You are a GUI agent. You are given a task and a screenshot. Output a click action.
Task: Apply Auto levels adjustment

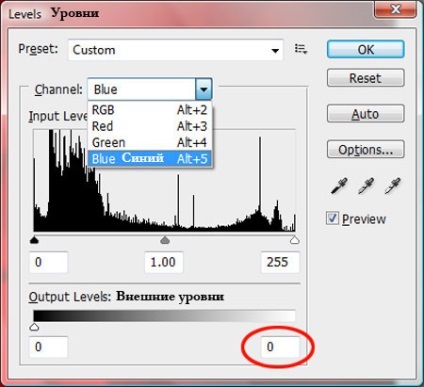coord(366,114)
